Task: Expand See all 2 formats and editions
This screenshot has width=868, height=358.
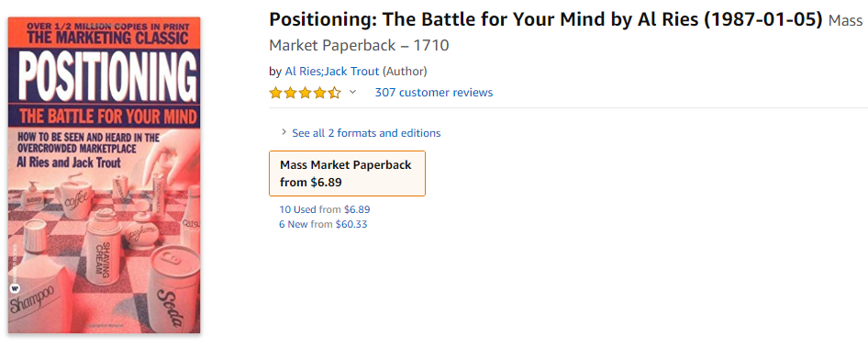Action: click(x=366, y=133)
